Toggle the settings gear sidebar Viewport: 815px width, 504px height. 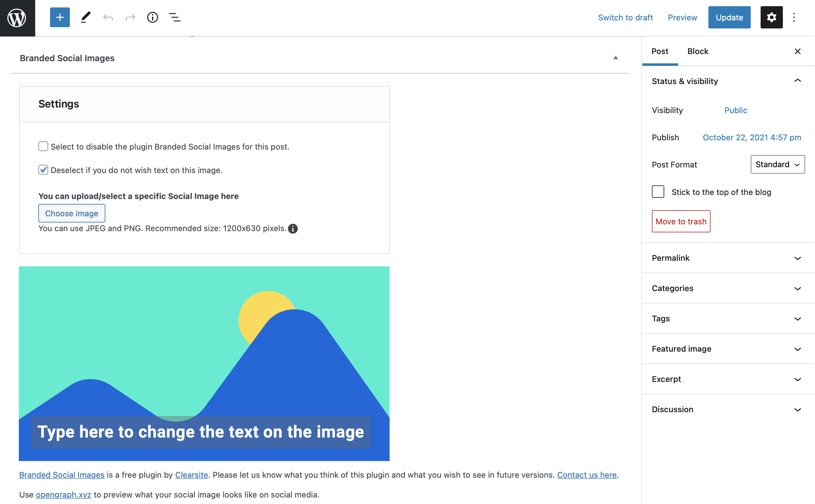(771, 17)
